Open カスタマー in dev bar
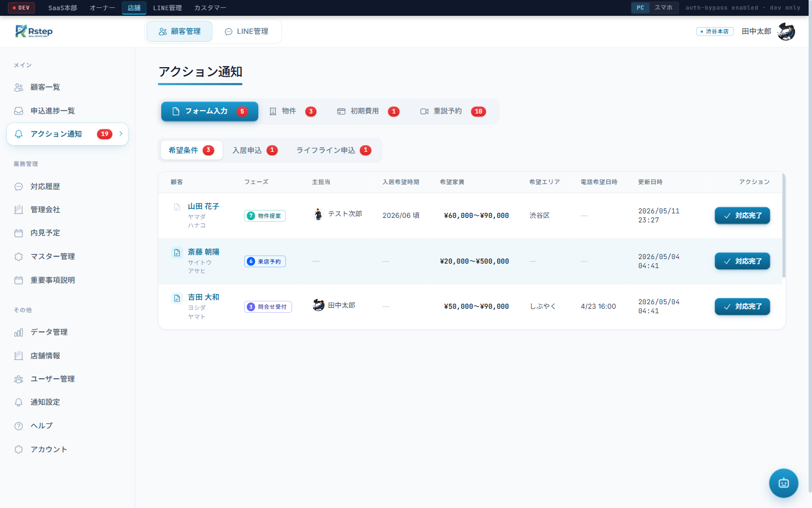This screenshot has width=812, height=508. tap(210, 8)
